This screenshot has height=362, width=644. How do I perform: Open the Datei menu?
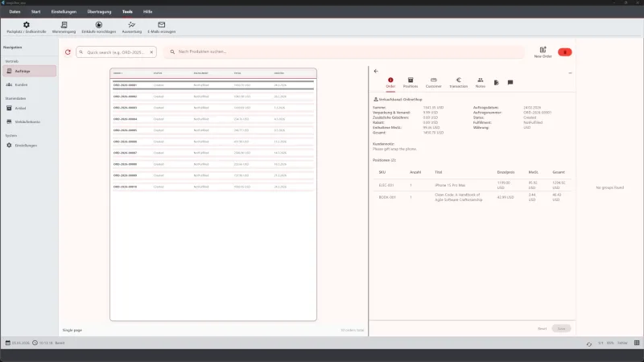point(14,11)
